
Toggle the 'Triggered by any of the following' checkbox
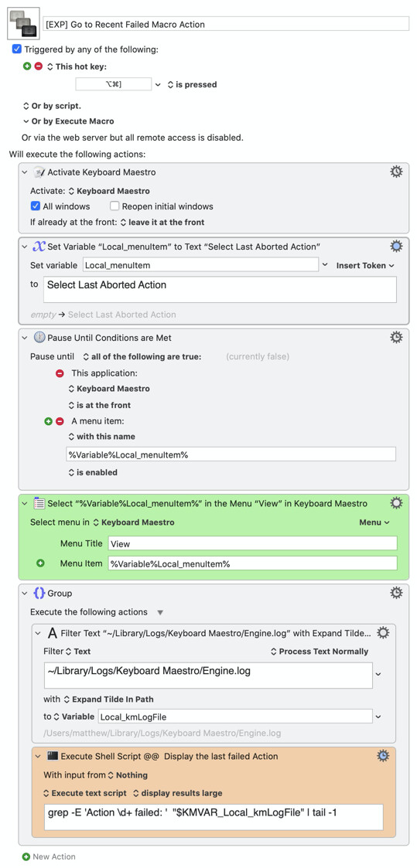16,49
